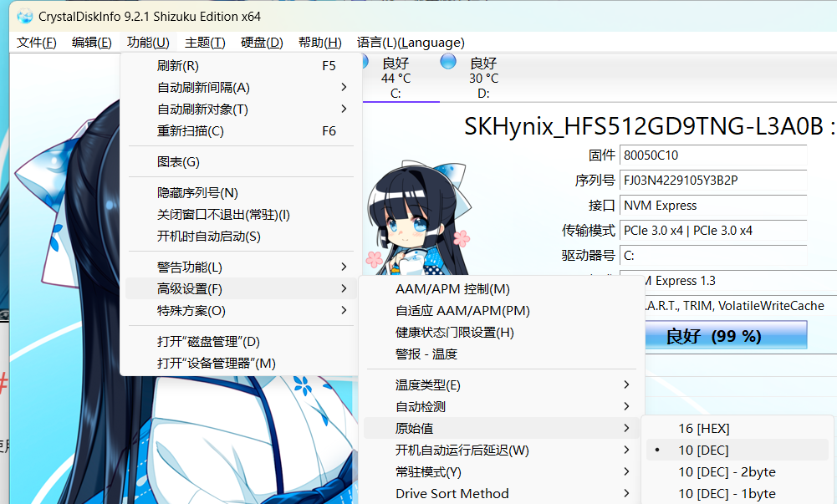Toggle 自适应 AAM/APM(PM) option
Image resolution: width=837 pixels, height=504 pixels.
tap(501, 310)
